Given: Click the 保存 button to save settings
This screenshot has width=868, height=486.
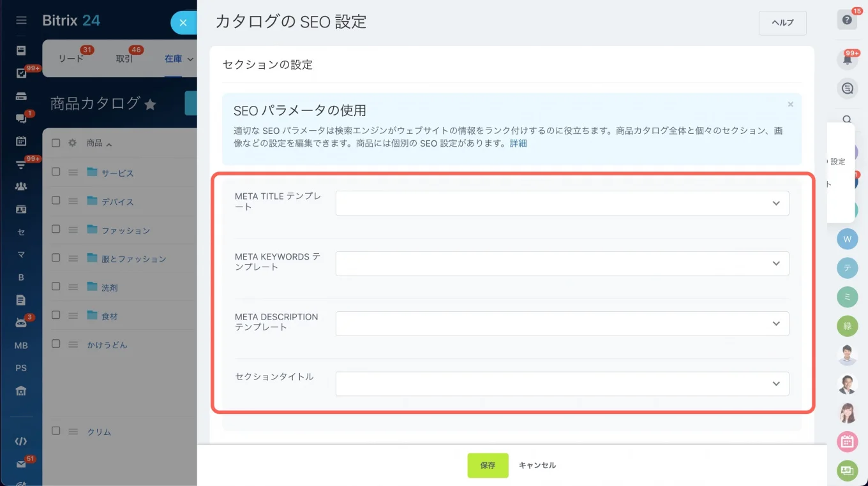Looking at the screenshot, I should click(487, 465).
